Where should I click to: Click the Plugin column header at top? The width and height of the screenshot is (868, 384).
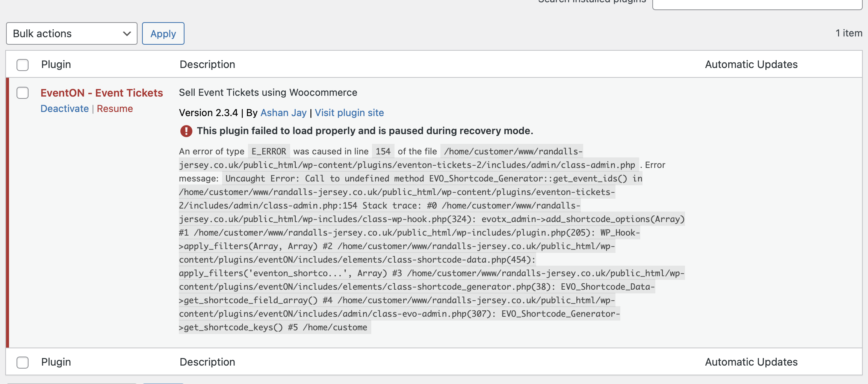pos(56,65)
